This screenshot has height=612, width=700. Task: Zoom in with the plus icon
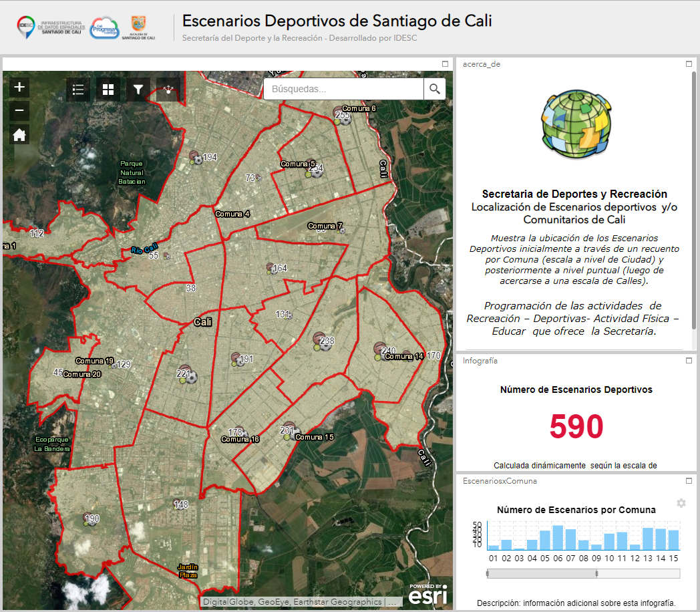[19, 87]
